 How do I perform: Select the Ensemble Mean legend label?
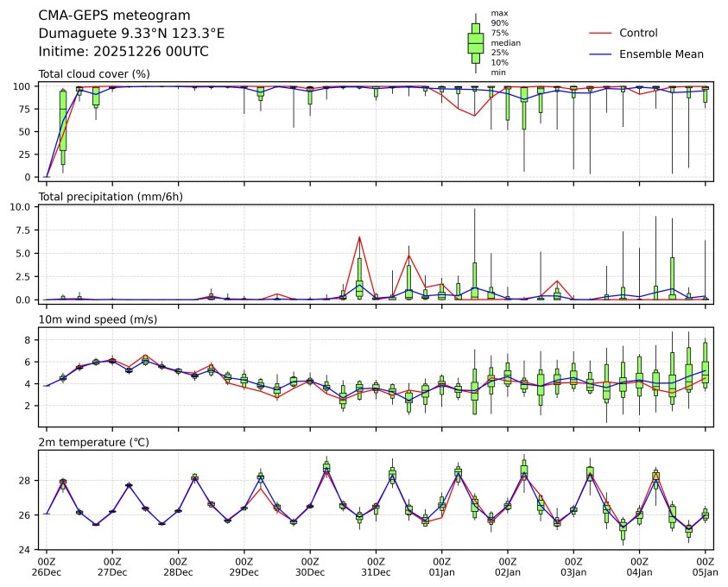[x=662, y=54]
